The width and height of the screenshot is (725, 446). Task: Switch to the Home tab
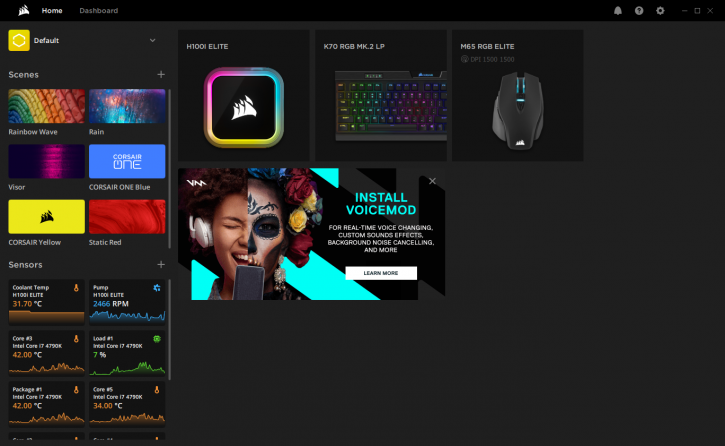[52, 11]
